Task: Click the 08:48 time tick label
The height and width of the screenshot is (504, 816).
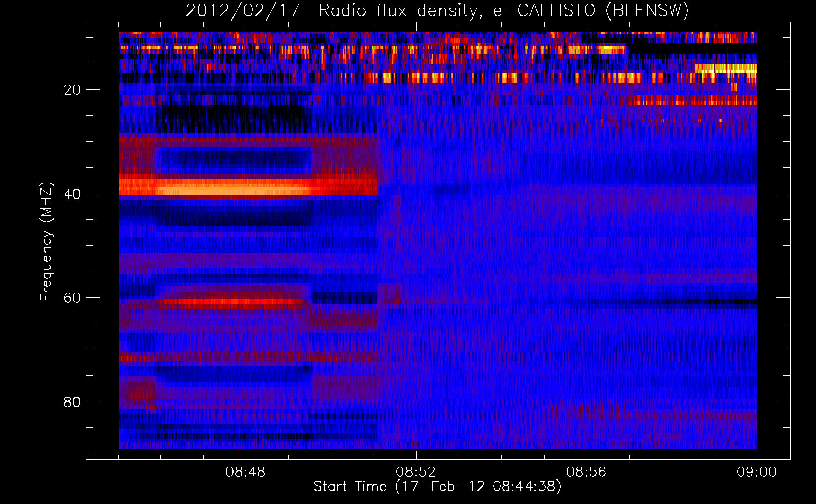Action: tap(246, 472)
